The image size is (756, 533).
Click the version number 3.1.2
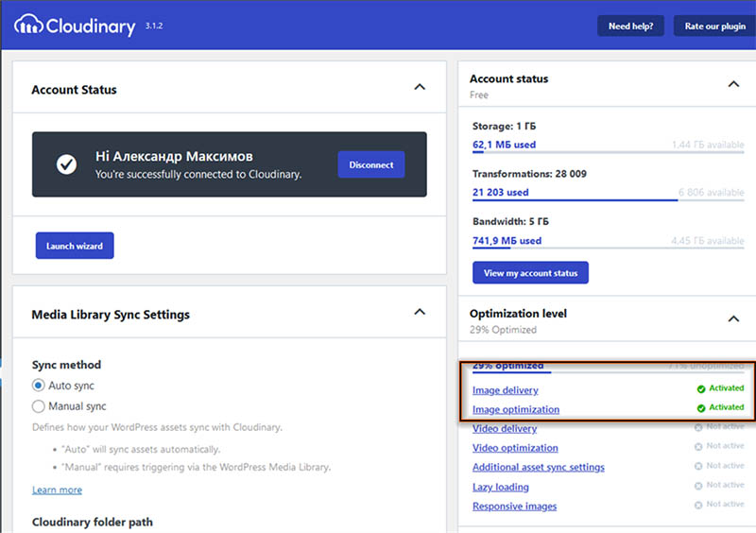tap(154, 26)
